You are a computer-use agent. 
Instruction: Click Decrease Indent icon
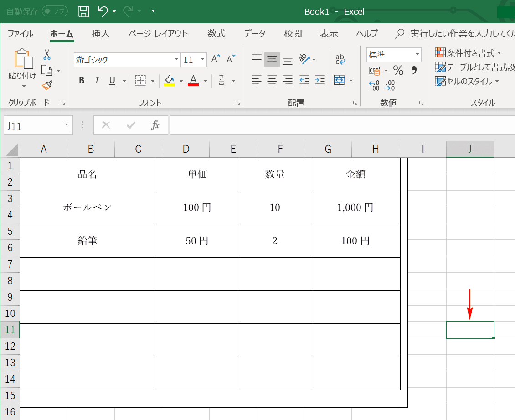pos(304,80)
